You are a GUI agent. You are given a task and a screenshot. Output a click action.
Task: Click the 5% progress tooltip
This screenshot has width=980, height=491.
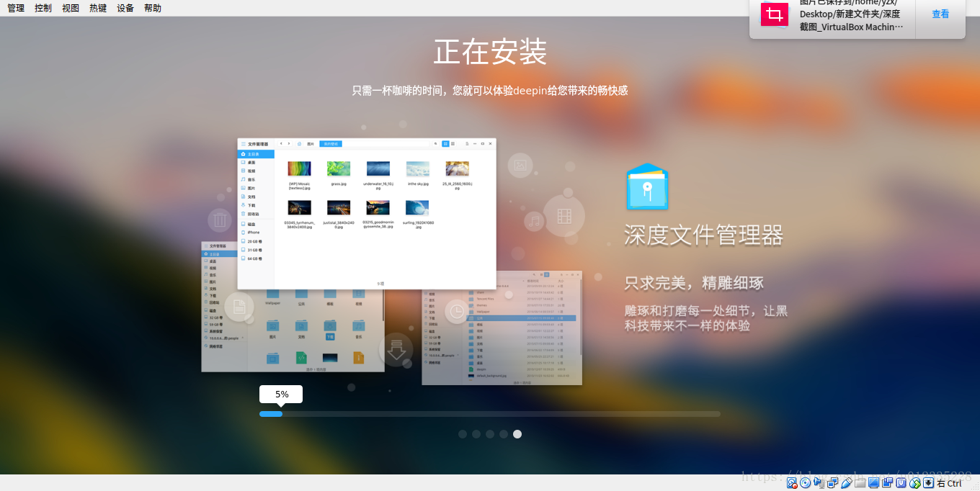(281, 395)
